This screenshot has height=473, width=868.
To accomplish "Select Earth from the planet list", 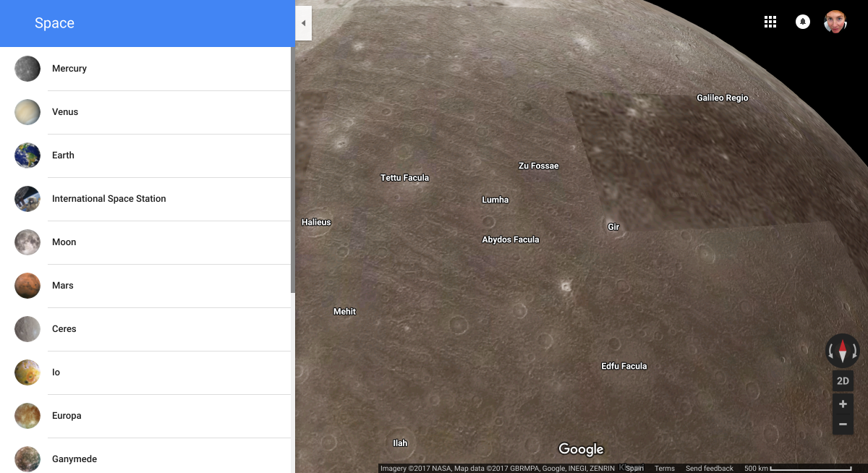I will pyautogui.click(x=63, y=155).
